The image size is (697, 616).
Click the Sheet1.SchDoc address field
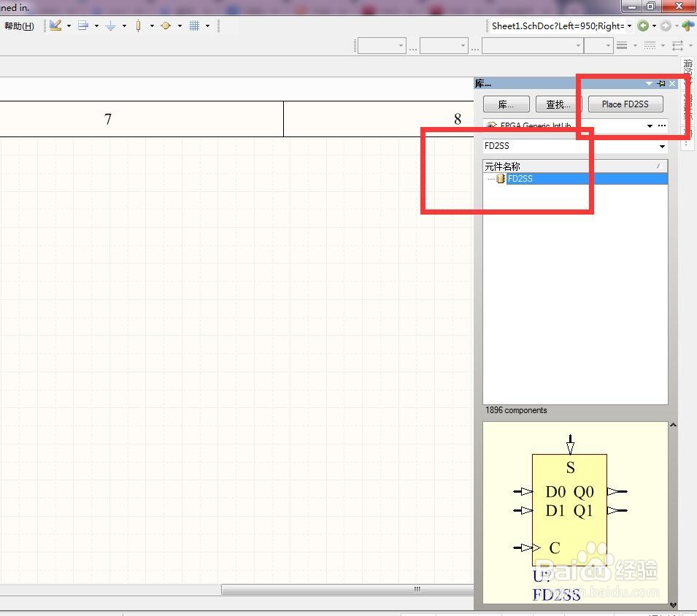click(558, 26)
